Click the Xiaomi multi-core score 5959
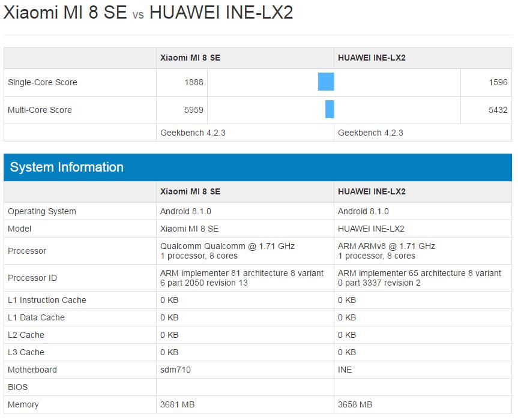The height and width of the screenshot is (420, 518). 194,110
